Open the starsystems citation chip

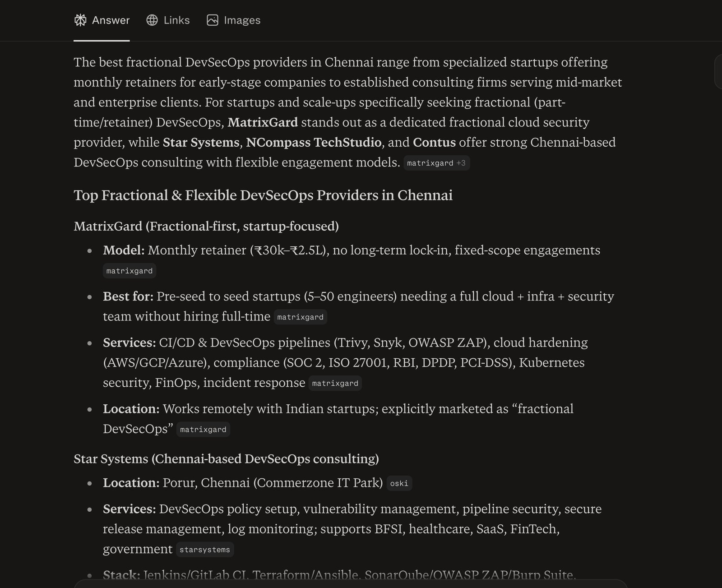tap(205, 550)
